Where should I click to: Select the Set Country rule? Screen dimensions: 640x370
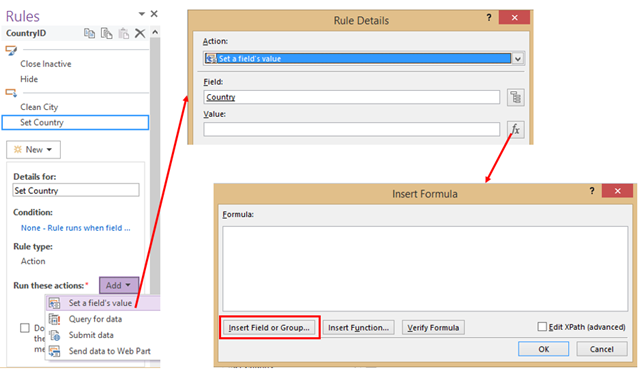click(x=76, y=122)
